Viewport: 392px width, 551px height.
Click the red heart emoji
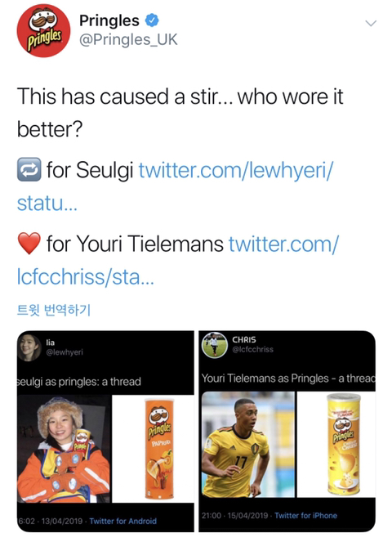(29, 243)
